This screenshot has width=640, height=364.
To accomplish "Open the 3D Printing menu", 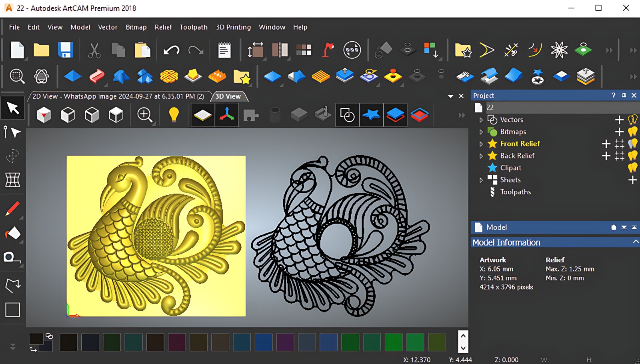I will coord(233,27).
